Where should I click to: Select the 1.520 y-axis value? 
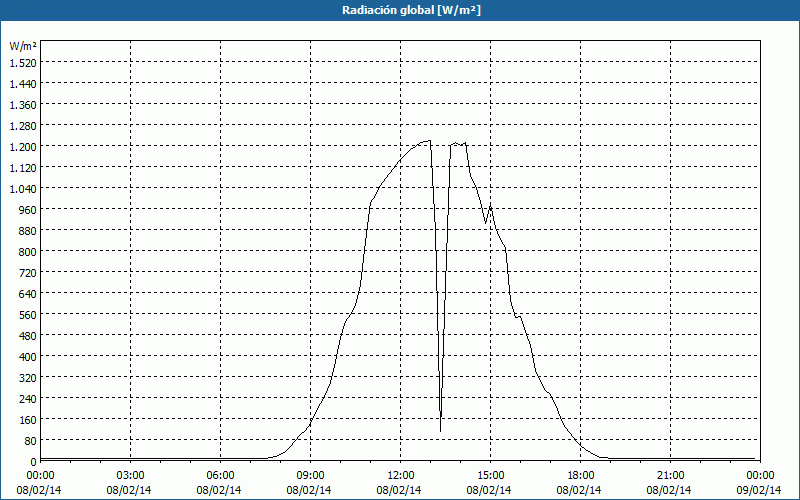point(23,62)
